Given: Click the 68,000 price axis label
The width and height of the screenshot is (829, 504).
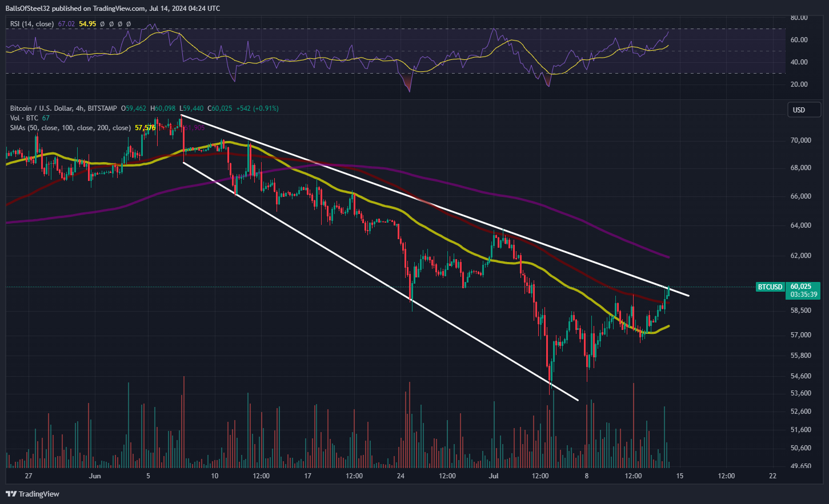Looking at the screenshot, I should 800,168.
